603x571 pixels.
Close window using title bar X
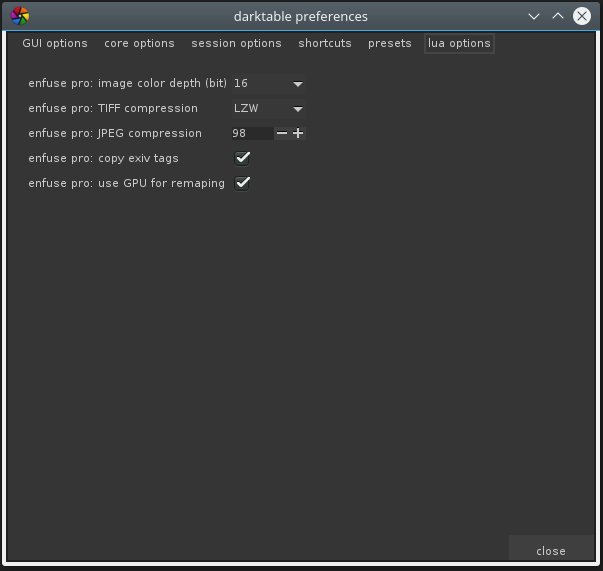pos(582,16)
